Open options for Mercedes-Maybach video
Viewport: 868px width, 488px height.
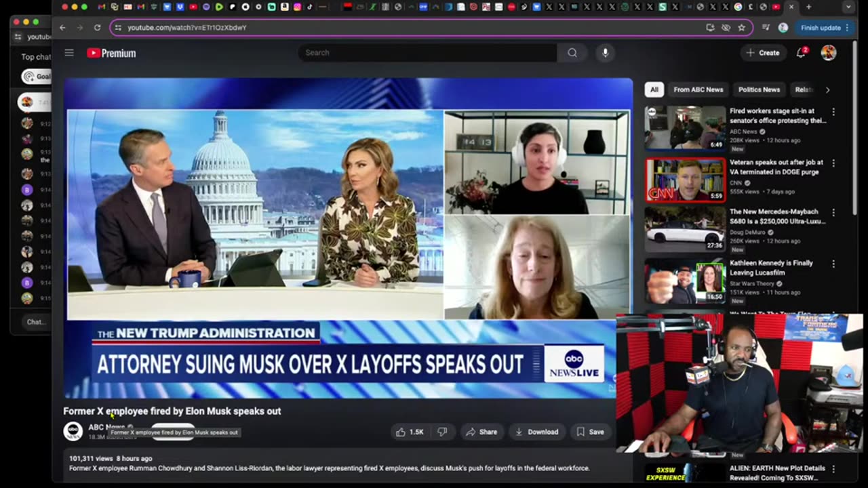pos(833,213)
